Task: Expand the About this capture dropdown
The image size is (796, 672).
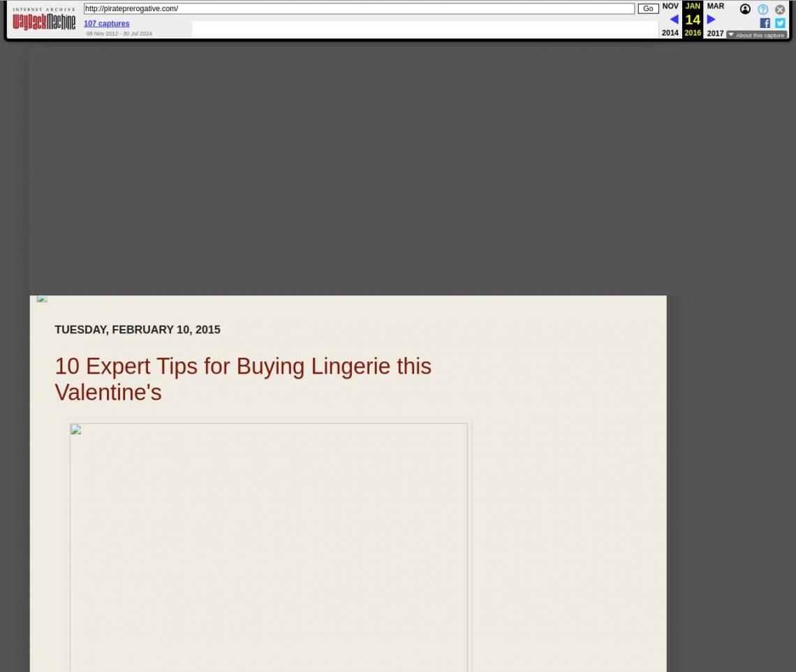Action: (x=756, y=35)
